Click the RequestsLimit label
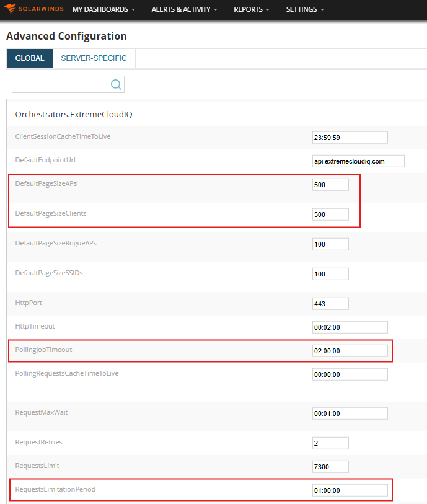 coord(37,466)
